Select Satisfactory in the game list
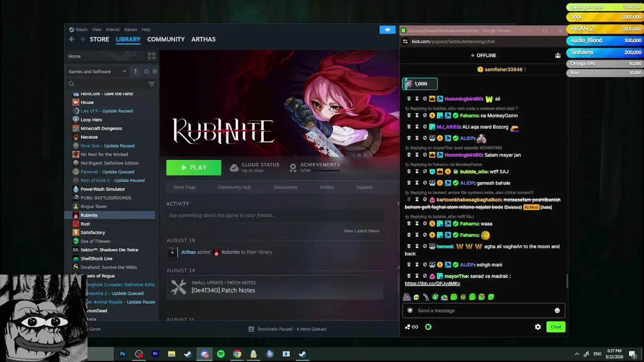This screenshot has height=362, width=644. coord(93,232)
